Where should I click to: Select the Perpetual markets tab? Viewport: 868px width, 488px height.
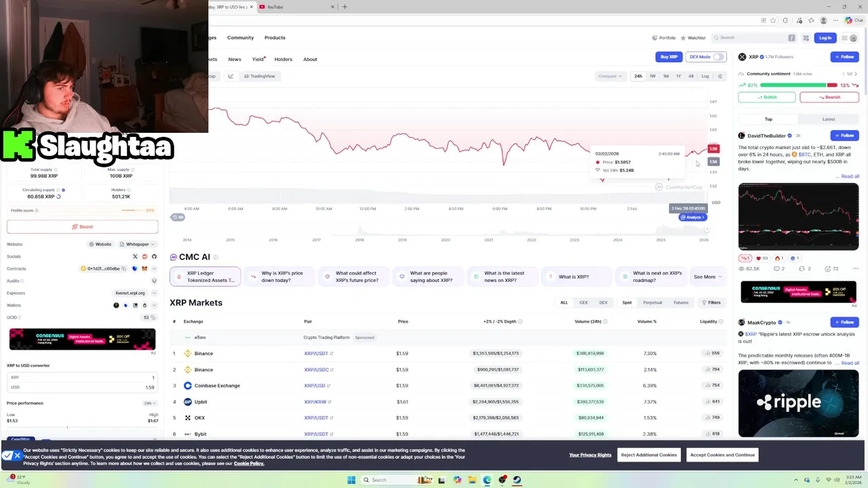(x=652, y=302)
